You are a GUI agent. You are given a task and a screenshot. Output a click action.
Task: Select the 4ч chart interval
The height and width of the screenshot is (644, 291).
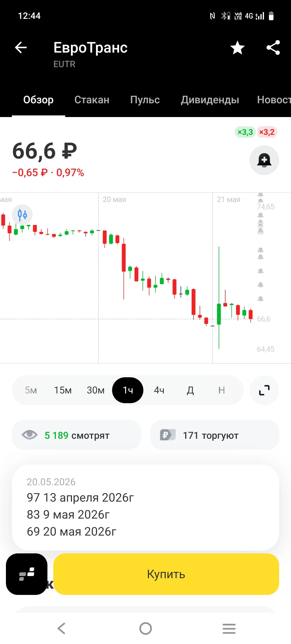point(159,390)
